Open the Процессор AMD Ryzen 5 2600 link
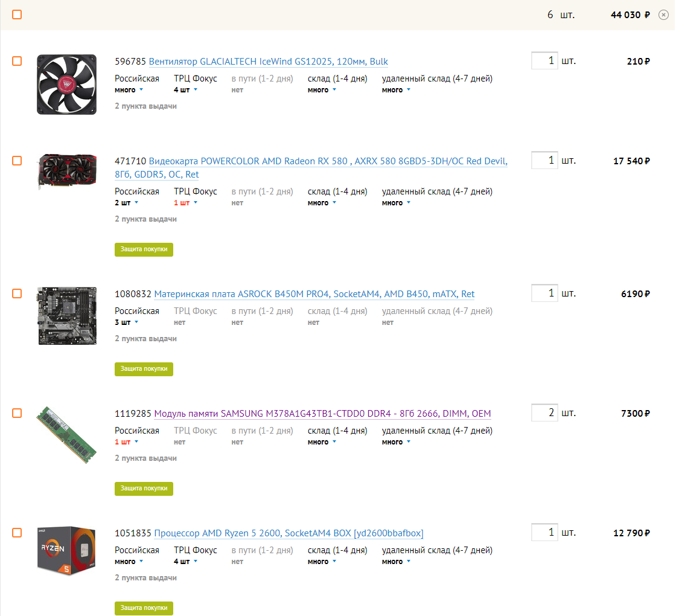676x616 pixels. 289,533
